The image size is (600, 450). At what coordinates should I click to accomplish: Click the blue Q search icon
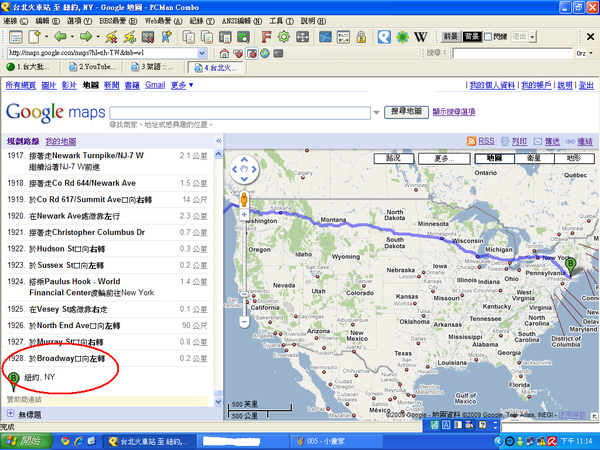pos(384,37)
